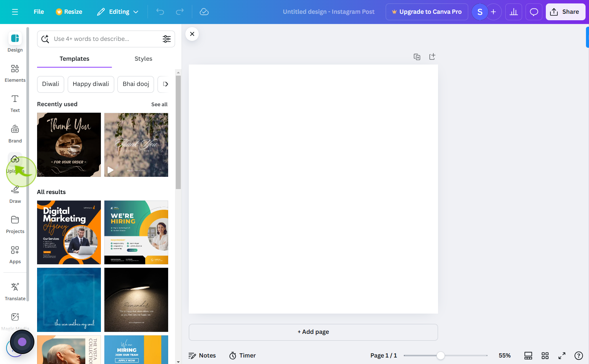
Task: Click the add page icon above canvas
Action: click(x=432, y=57)
